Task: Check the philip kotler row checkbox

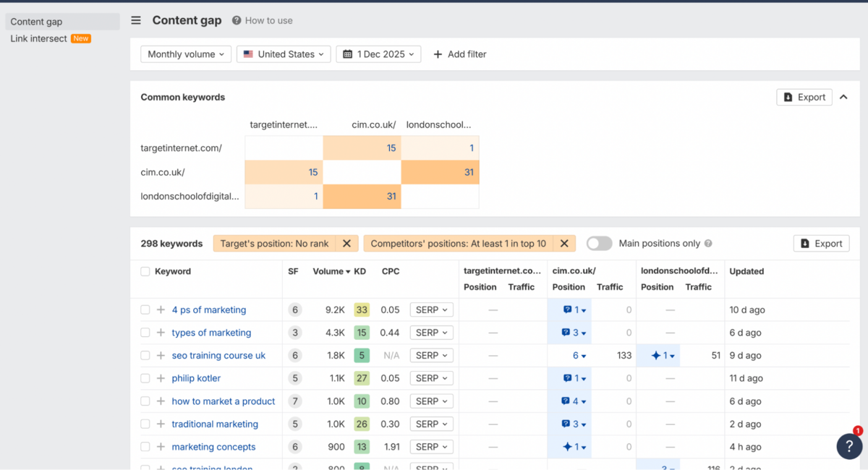Action: coord(145,378)
